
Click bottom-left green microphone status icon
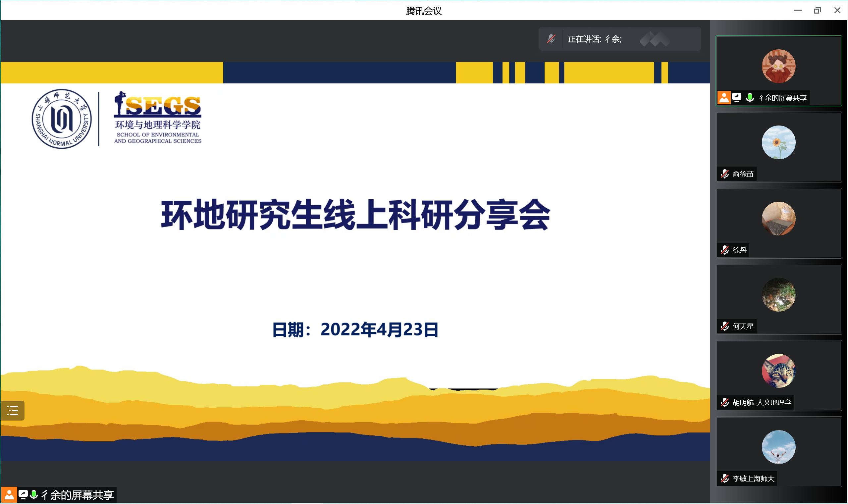(34, 495)
